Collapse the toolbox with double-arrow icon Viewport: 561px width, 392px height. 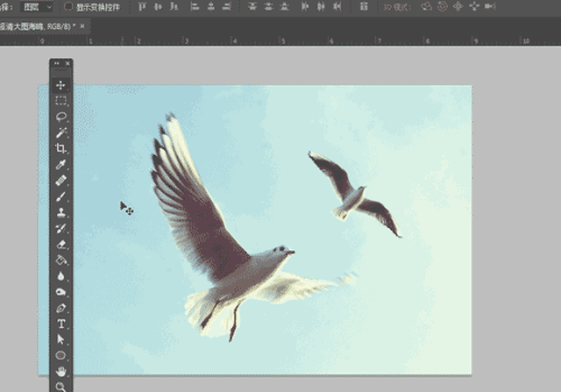point(56,63)
